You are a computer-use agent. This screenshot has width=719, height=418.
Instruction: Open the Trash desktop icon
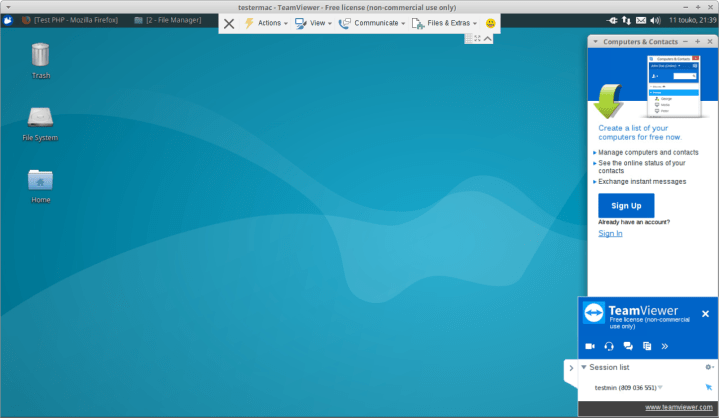41,55
